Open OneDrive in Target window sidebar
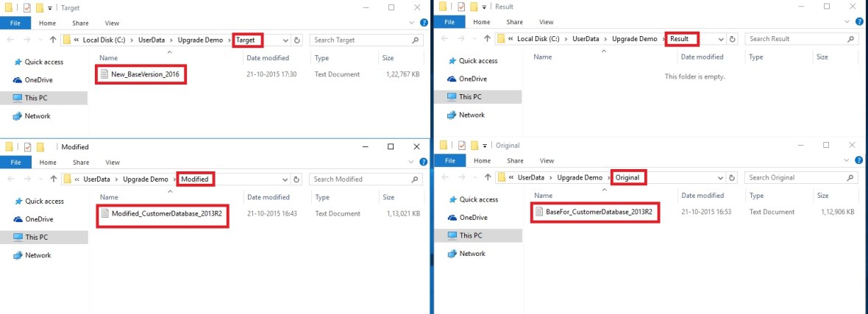 click(x=38, y=79)
